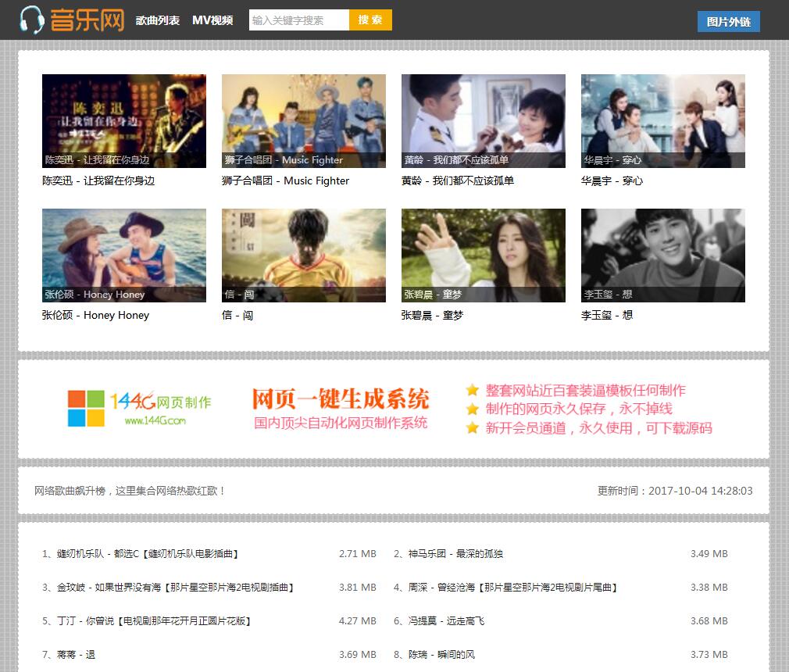
Task: Open the MV视频 menu item
Action: (x=212, y=20)
